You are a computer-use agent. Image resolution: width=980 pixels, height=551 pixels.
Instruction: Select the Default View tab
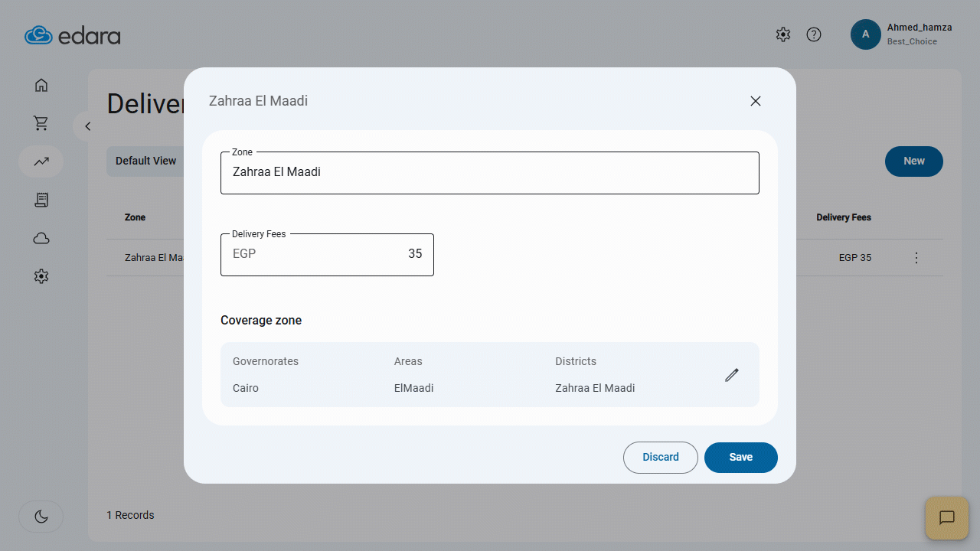coord(145,161)
